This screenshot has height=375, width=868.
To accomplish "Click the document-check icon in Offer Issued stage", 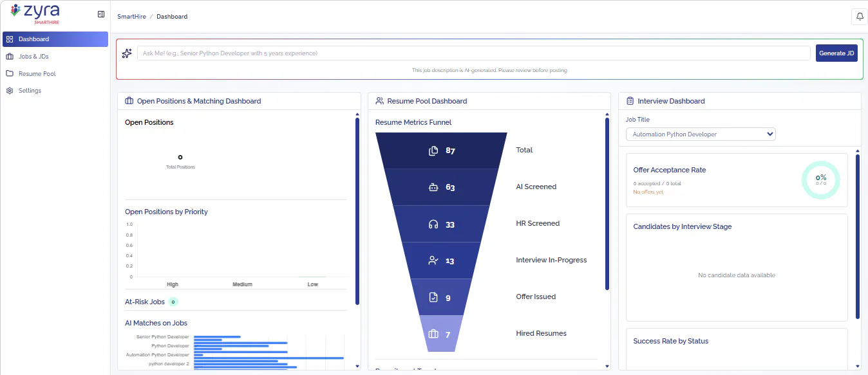I will 433,298.
